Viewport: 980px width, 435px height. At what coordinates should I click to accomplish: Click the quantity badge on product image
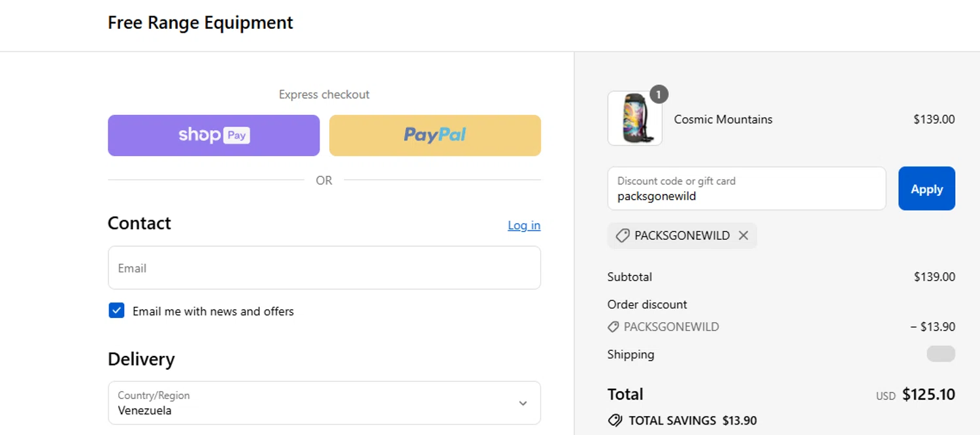tap(659, 95)
